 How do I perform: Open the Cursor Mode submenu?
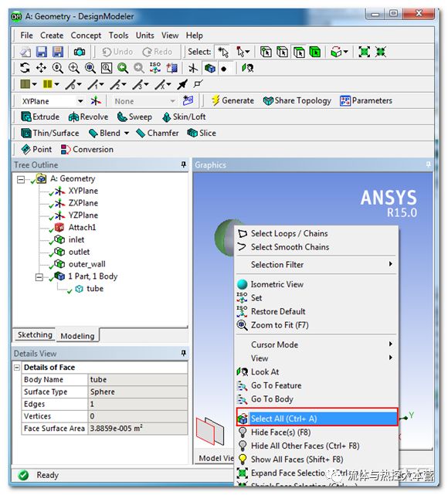click(316, 344)
